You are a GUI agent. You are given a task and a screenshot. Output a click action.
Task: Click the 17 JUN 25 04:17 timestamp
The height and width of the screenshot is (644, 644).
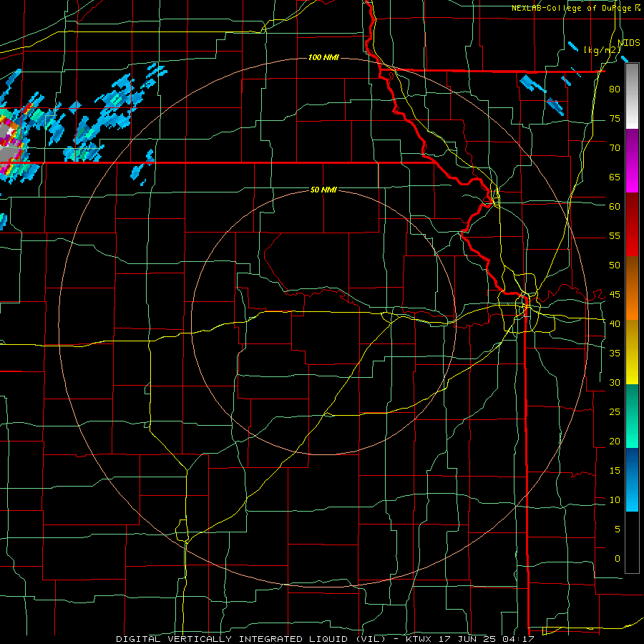[x=487, y=639]
